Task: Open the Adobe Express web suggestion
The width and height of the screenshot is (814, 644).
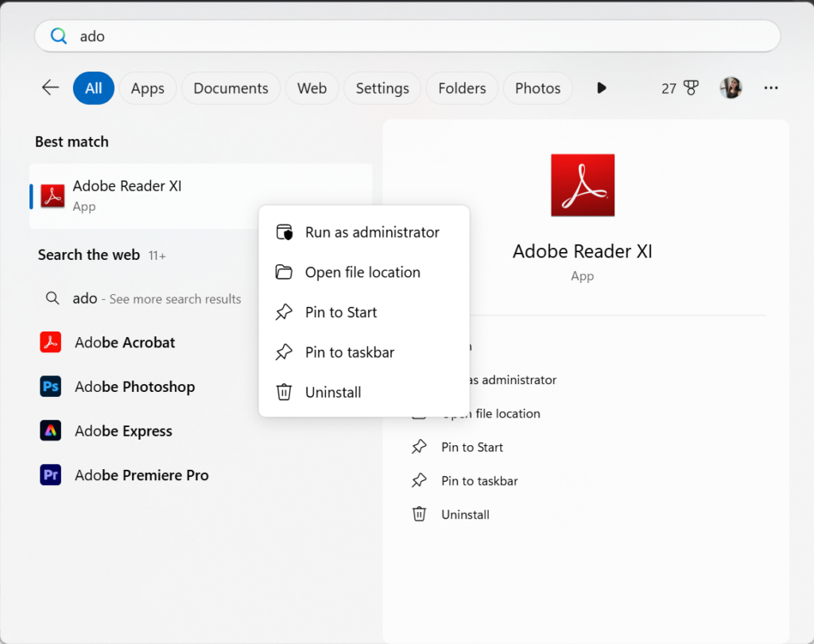Action: coord(123,431)
